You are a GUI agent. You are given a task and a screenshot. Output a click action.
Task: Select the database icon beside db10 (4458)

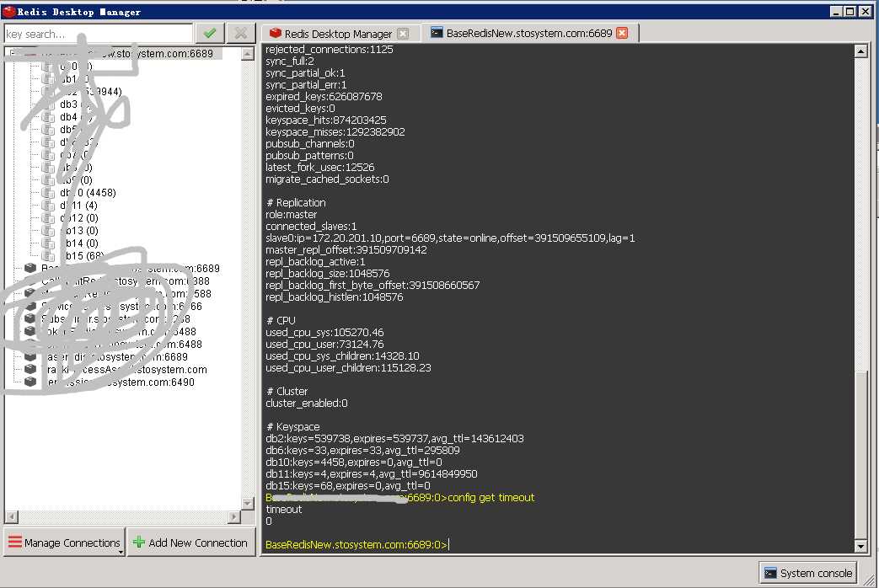pyautogui.click(x=48, y=193)
